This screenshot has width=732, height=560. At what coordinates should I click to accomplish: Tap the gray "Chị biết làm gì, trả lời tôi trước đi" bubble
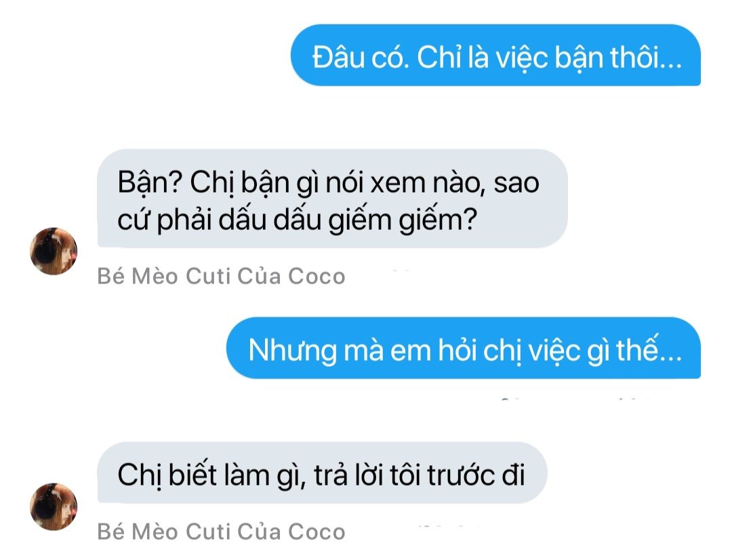click(x=322, y=473)
